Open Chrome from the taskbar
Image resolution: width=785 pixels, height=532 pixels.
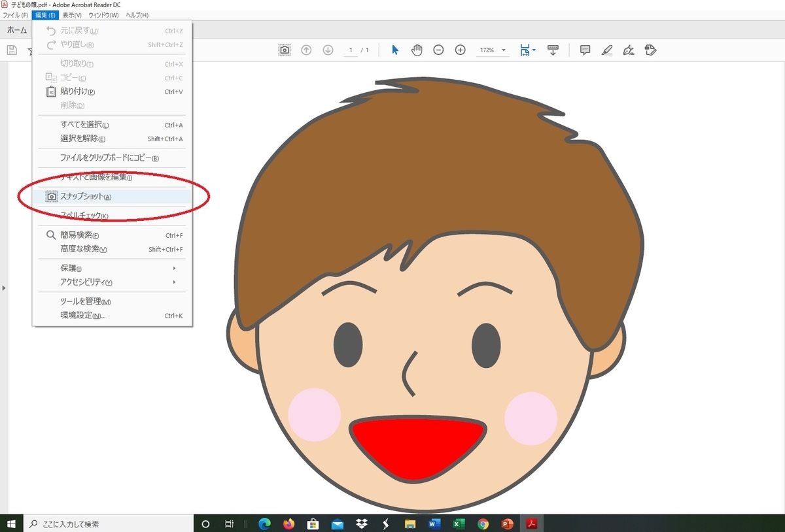[483, 524]
